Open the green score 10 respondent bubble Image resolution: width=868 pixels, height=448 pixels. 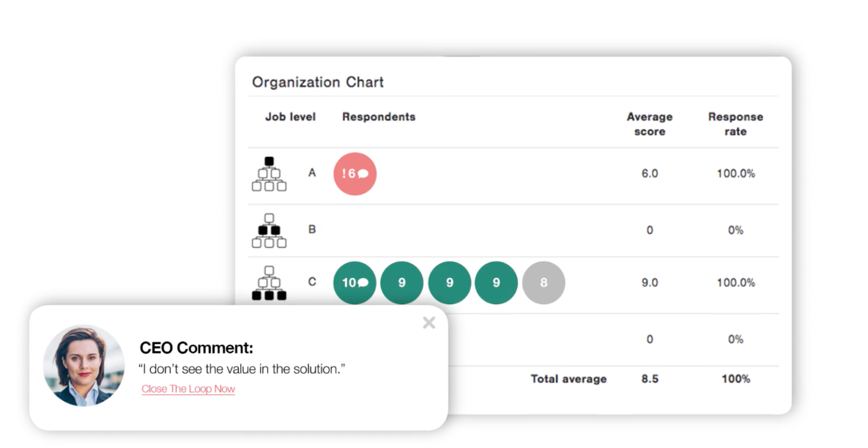click(x=355, y=283)
